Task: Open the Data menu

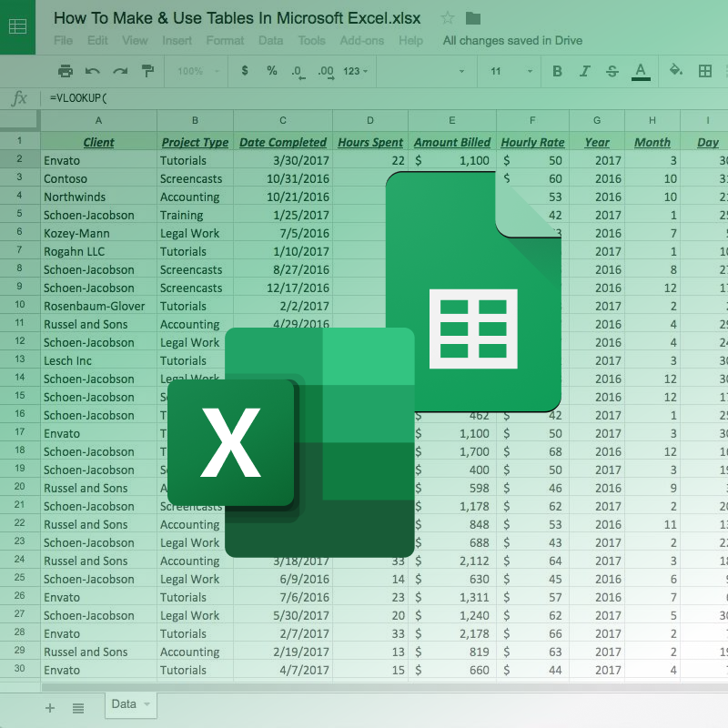Action: 270,40
